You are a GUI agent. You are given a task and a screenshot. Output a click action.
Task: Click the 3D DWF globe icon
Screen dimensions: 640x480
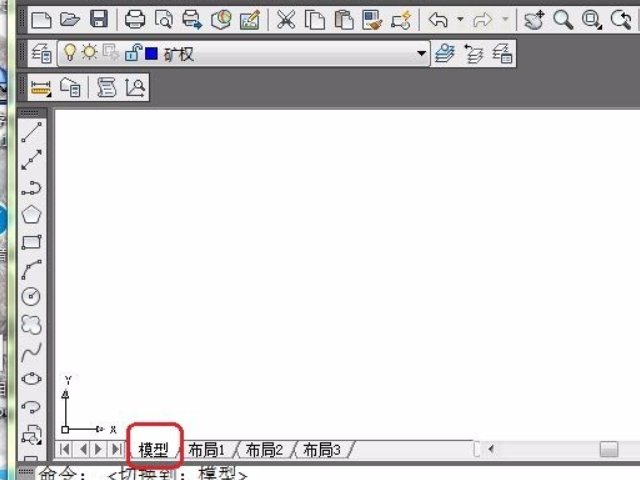[221, 19]
